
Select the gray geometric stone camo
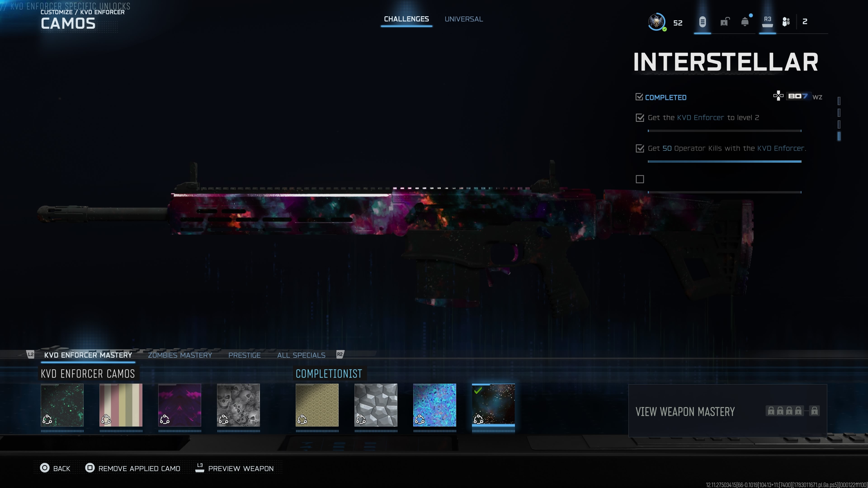pos(376,405)
